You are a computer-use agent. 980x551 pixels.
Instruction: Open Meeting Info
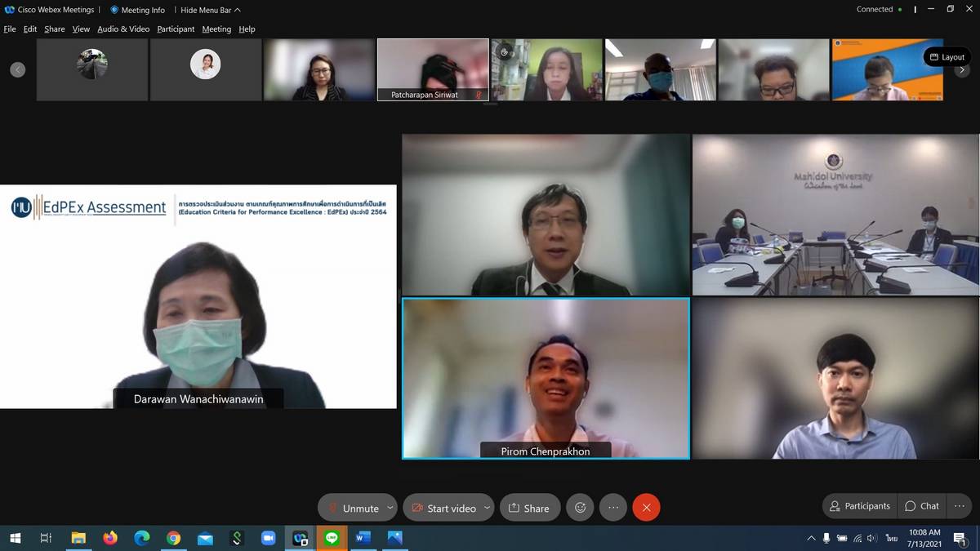137,10
